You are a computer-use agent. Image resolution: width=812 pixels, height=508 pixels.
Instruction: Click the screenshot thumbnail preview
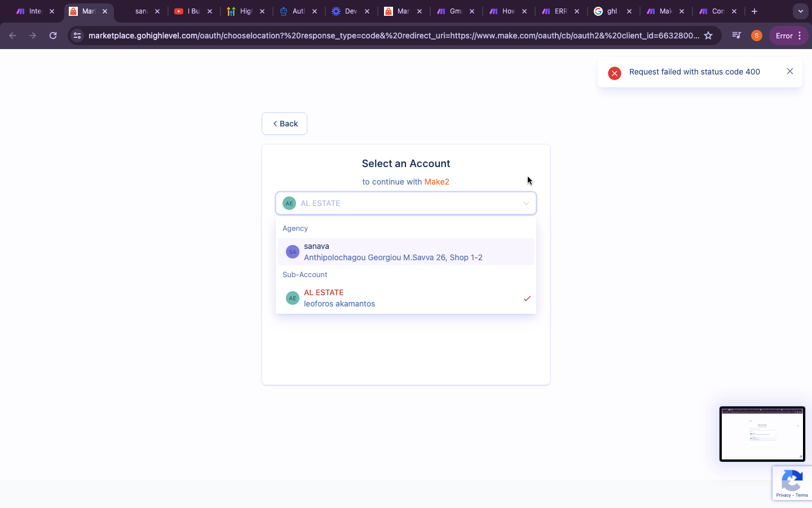click(x=762, y=434)
